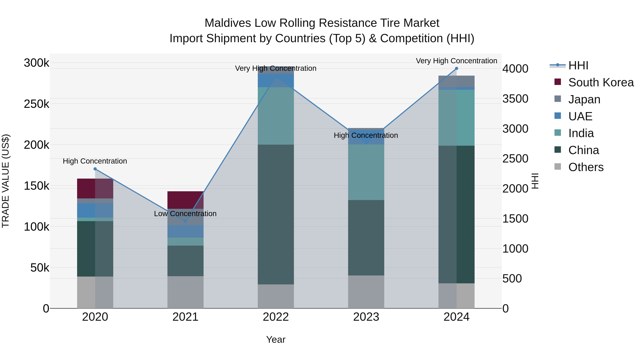This screenshot has width=644, height=362.
Task: Click right-side 'HHI' axis title
Action: [x=535, y=181]
